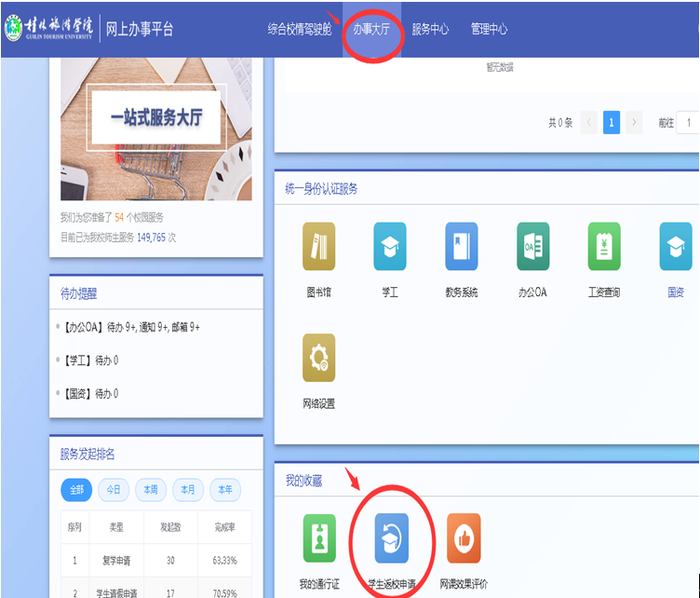Open the 学工 student affairs icon

click(390, 246)
